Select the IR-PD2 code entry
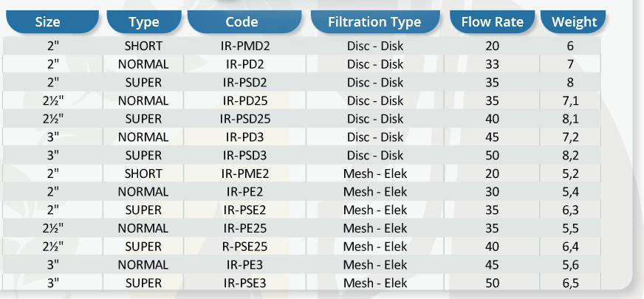The image size is (644, 299). (x=245, y=64)
